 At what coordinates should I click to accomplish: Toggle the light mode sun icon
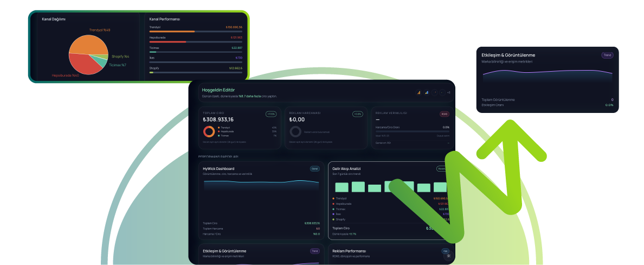coord(448,255)
